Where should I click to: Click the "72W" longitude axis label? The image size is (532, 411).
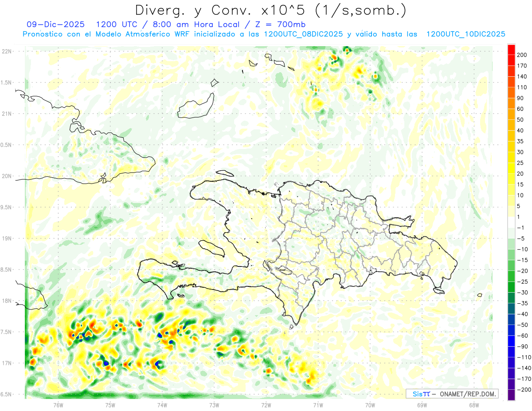click(266, 404)
